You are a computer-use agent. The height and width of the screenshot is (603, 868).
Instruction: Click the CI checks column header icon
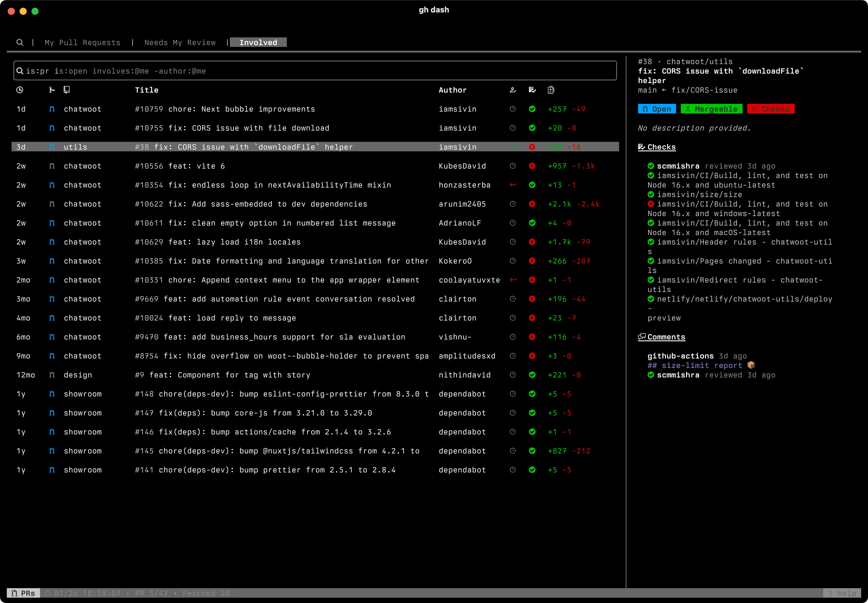pyautogui.click(x=532, y=90)
